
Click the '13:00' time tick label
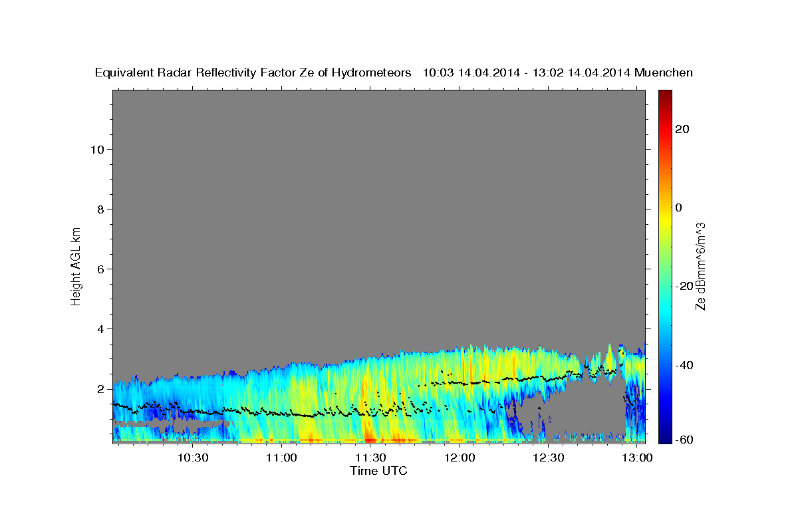tap(636, 458)
